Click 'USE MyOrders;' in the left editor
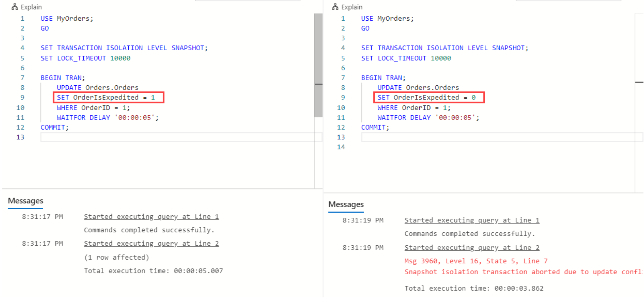 (x=67, y=19)
